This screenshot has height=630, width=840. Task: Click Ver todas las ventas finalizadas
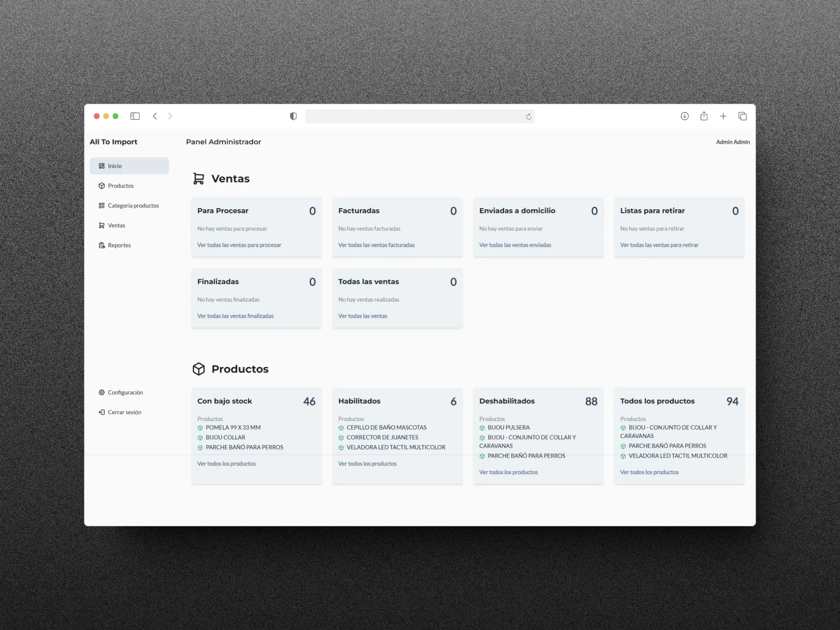click(235, 316)
